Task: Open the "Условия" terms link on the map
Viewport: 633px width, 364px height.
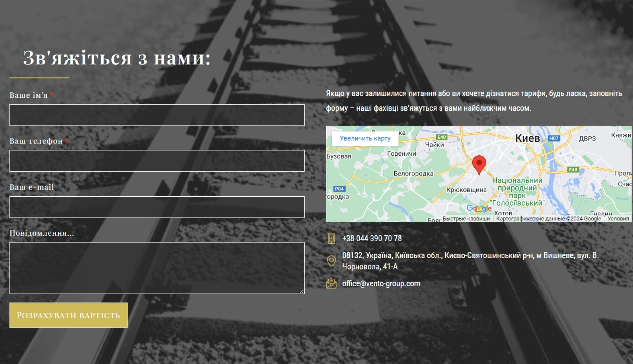Action: [618, 219]
